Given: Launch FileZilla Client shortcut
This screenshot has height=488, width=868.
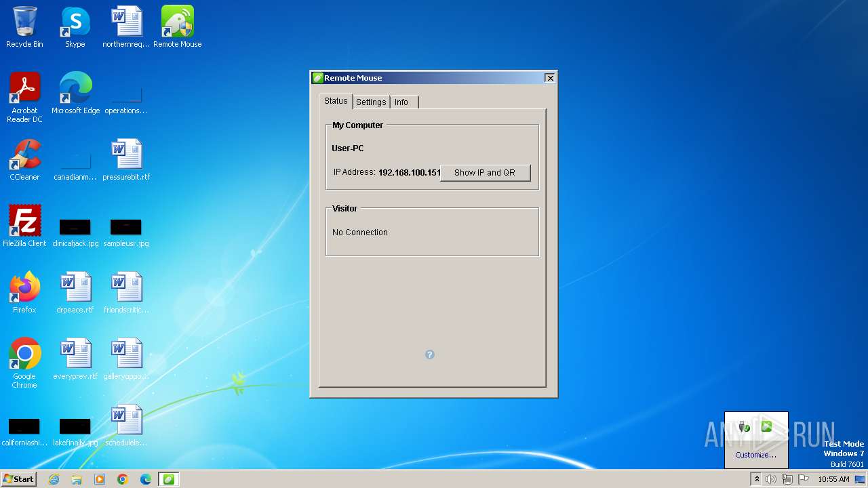Looking at the screenshot, I should pos(24,226).
